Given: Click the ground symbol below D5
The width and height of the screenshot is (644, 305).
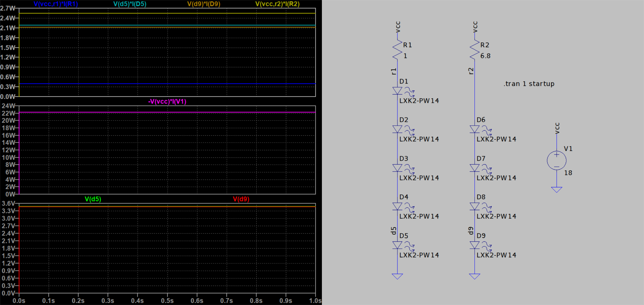Looking at the screenshot, I should 398,277.
